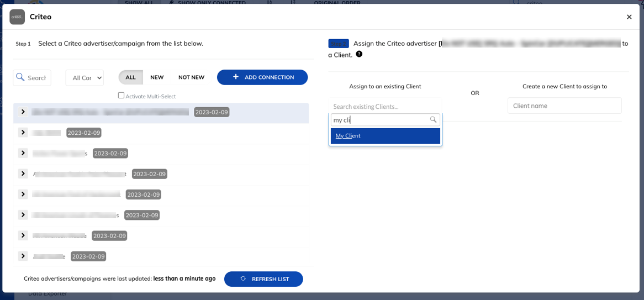Open the help question mark icon in Step 2
Image resolution: width=644 pixels, height=300 pixels.
click(359, 54)
